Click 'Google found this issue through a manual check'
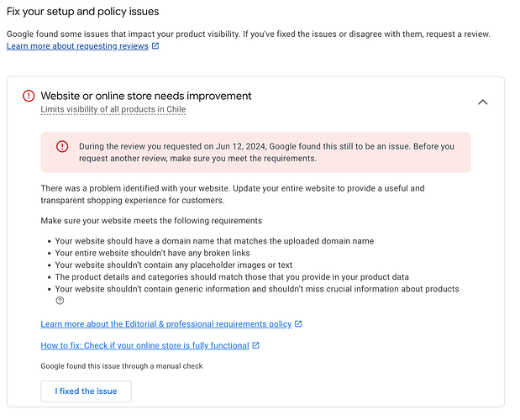 pos(122,365)
